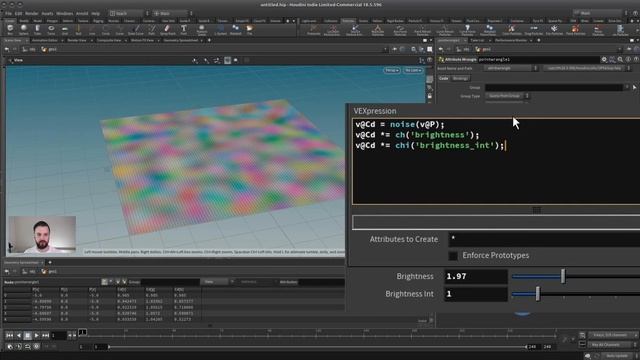Open the File menu

point(8,13)
